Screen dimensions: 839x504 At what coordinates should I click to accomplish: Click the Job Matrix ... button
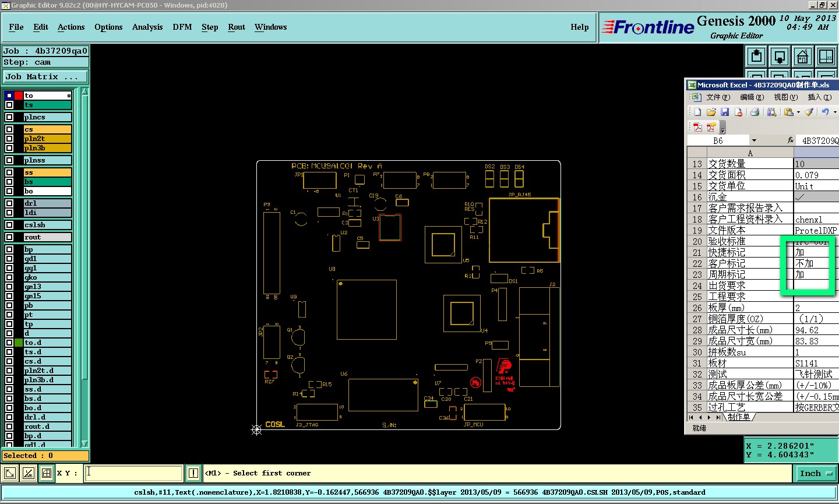(x=45, y=76)
